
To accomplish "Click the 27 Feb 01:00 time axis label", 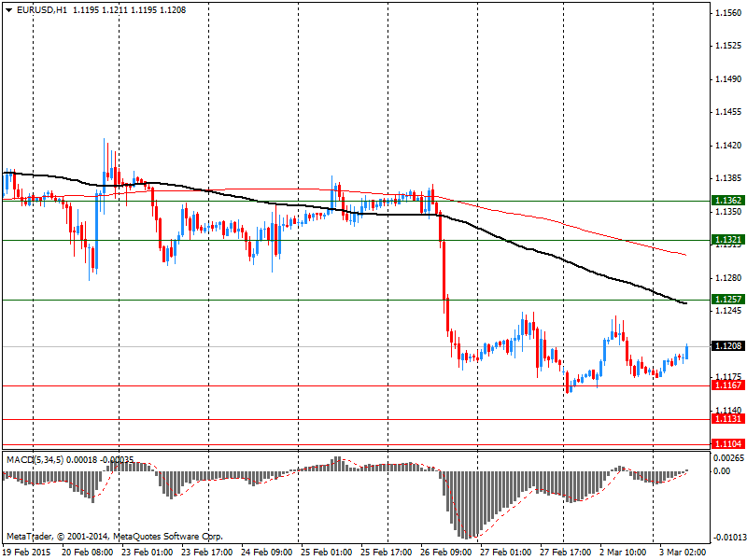I will pyautogui.click(x=506, y=553).
